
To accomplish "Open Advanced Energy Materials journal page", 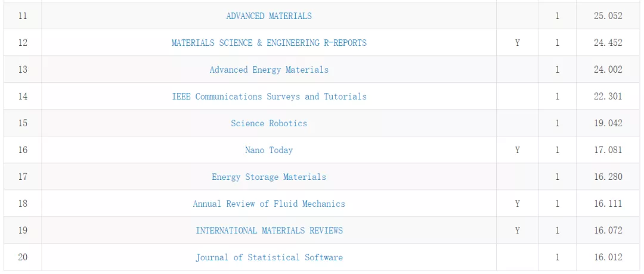I will tap(269, 70).
